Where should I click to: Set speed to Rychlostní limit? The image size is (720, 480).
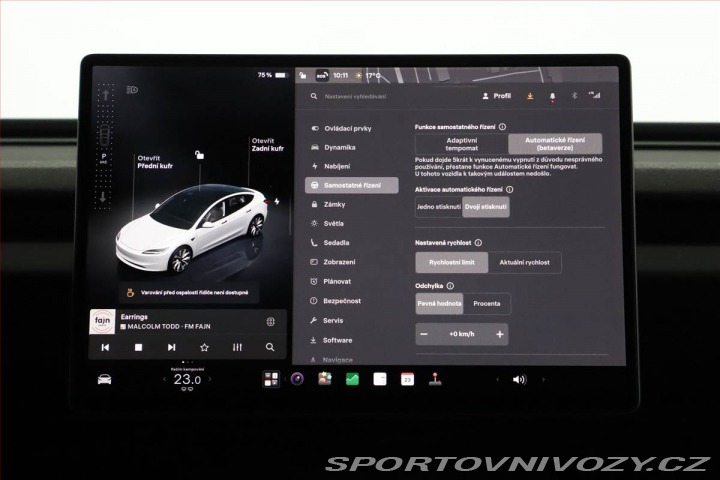pyautogui.click(x=452, y=262)
